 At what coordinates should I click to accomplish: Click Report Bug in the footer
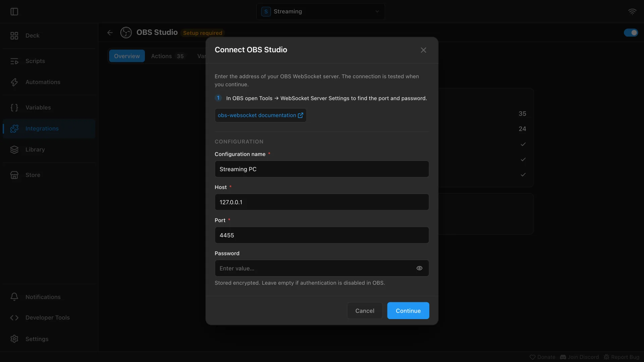click(622, 357)
